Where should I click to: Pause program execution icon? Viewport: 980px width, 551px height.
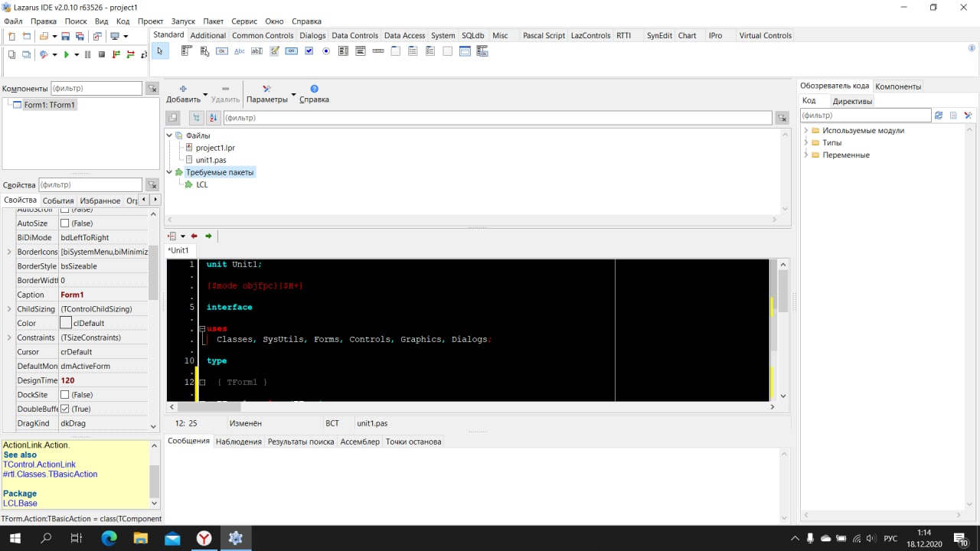87,54
